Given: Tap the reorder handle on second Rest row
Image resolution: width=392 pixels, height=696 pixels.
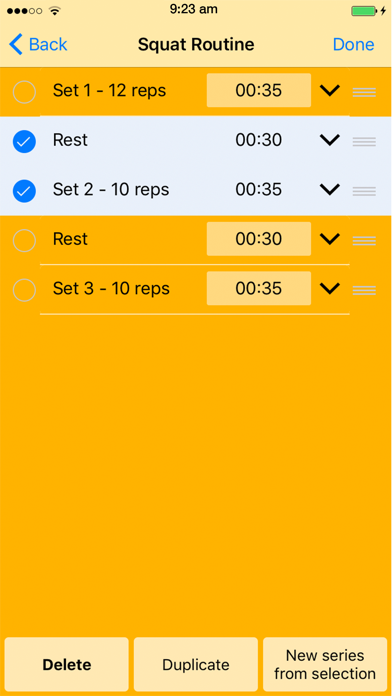Looking at the screenshot, I should 364,241.
